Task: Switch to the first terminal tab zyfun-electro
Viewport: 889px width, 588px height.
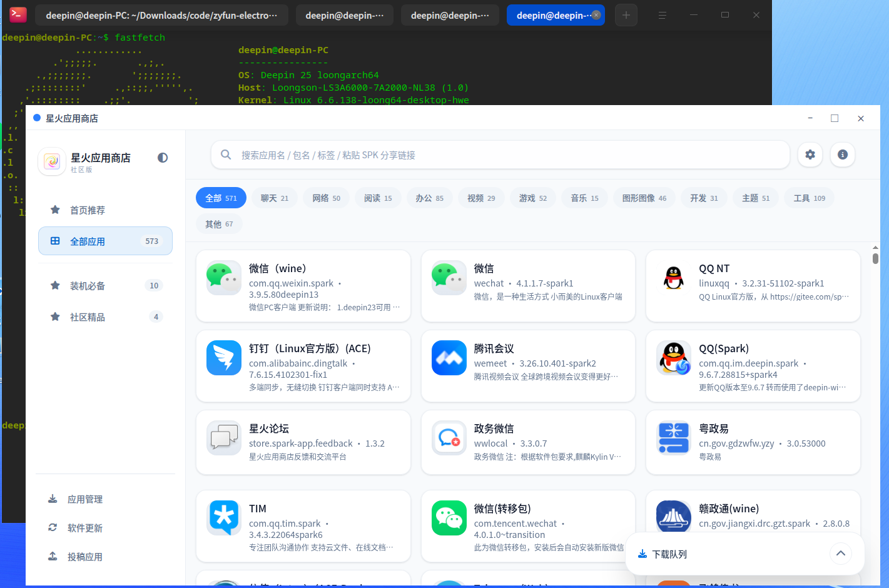Action: (x=161, y=15)
